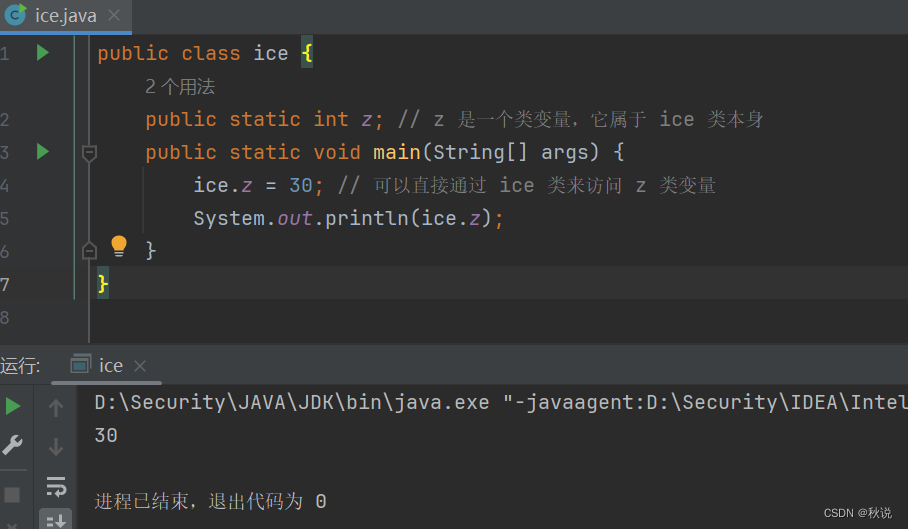Click the output value 30 in console
The height and width of the screenshot is (529, 908).
point(106,435)
